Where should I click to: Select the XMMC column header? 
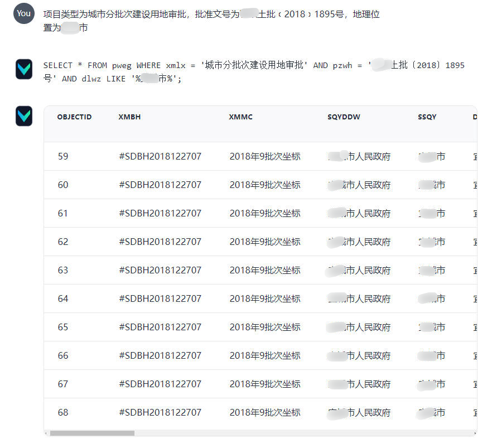pyautogui.click(x=240, y=117)
